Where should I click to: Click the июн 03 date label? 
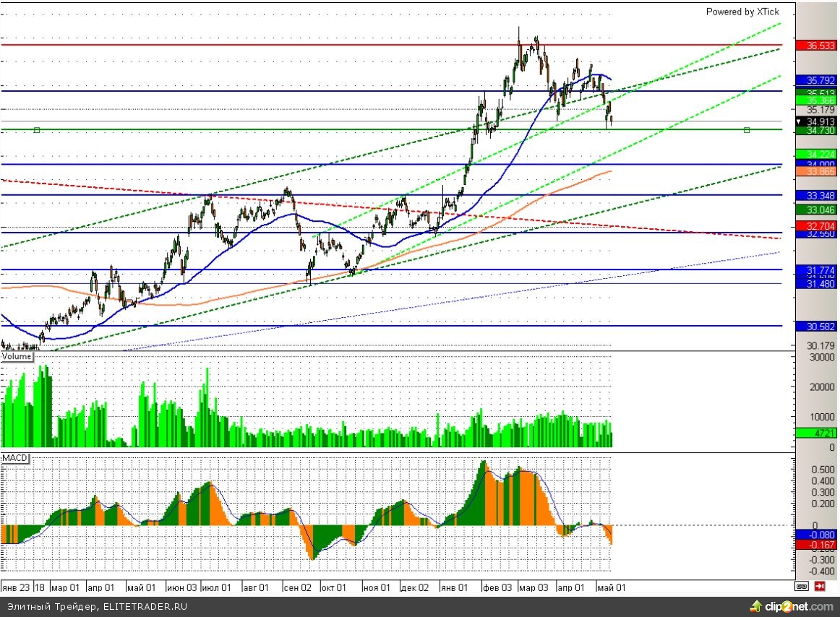pos(181,587)
